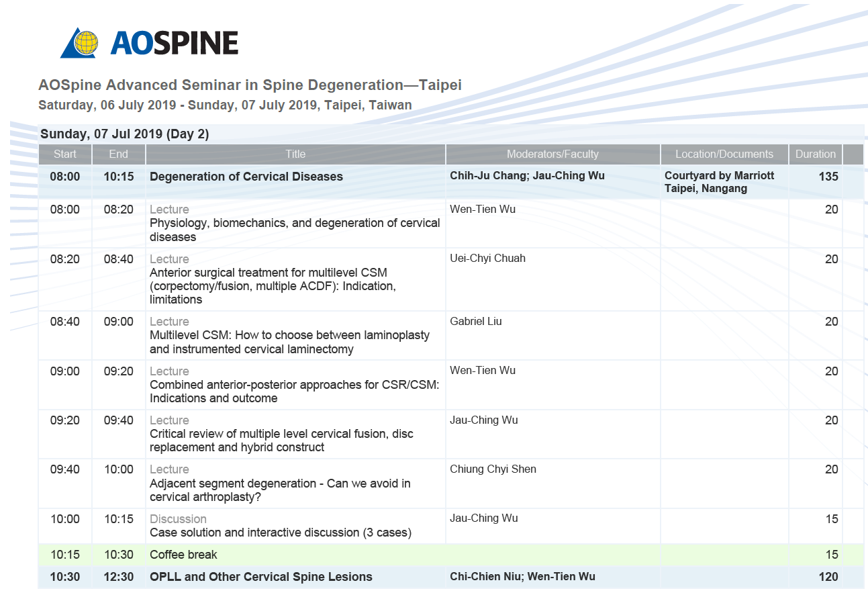Click start time 08:40
Image resolution: width=868 pixels, height=597 pixels.
(x=65, y=322)
